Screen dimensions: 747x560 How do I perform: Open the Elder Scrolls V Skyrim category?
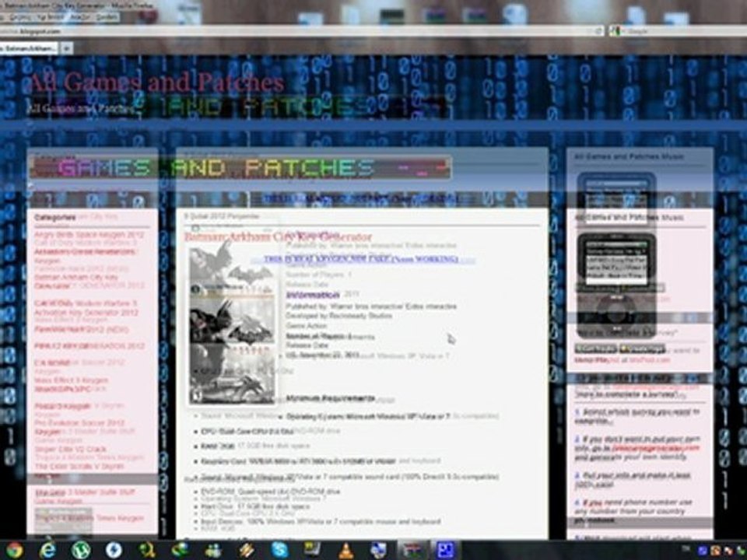click(x=79, y=467)
